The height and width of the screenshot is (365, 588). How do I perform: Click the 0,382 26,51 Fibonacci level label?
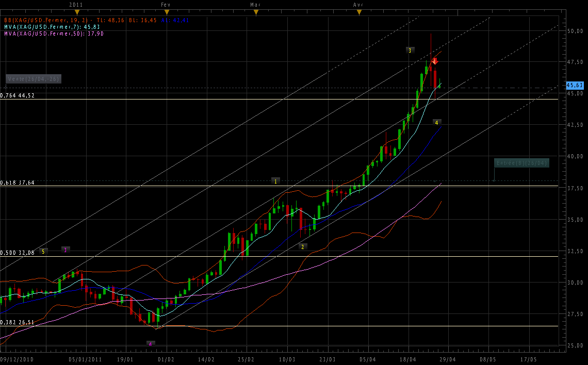click(x=18, y=322)
